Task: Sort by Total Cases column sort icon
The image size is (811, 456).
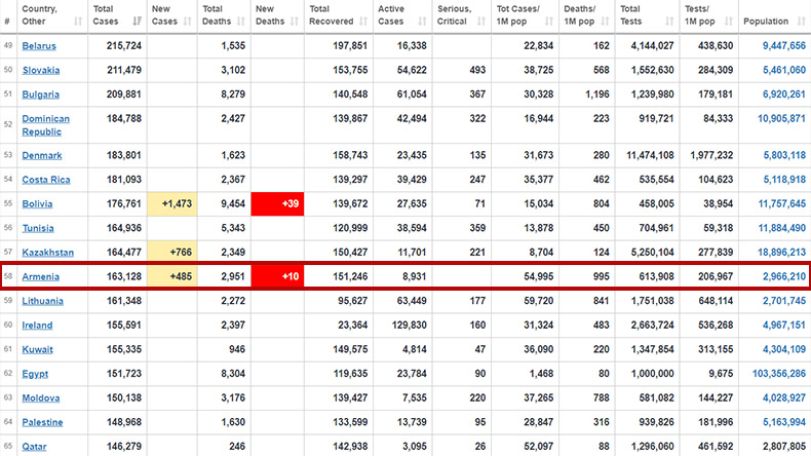Action: pos(137,21)
